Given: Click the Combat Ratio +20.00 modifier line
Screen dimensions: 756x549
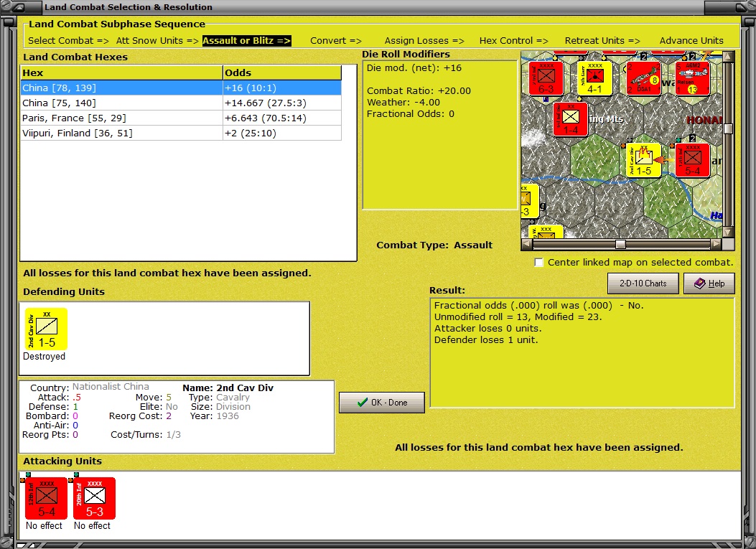Looking at the screenshot, I should click(x=419, y=90).
